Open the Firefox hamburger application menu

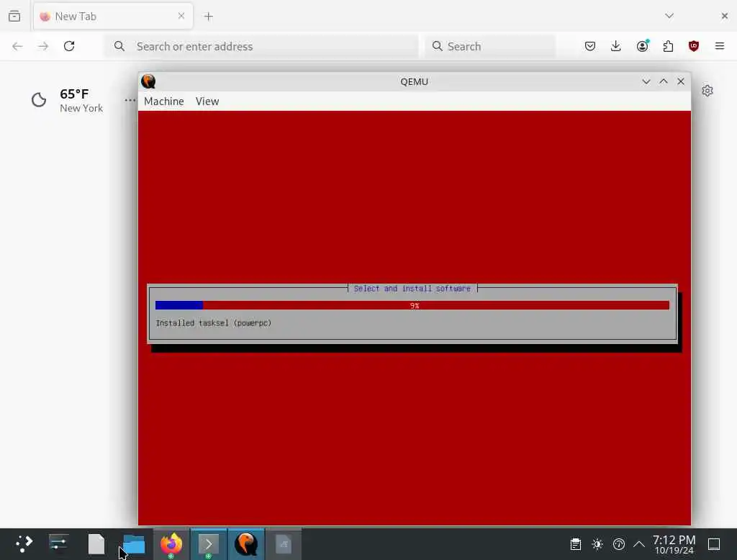point(720,46)
